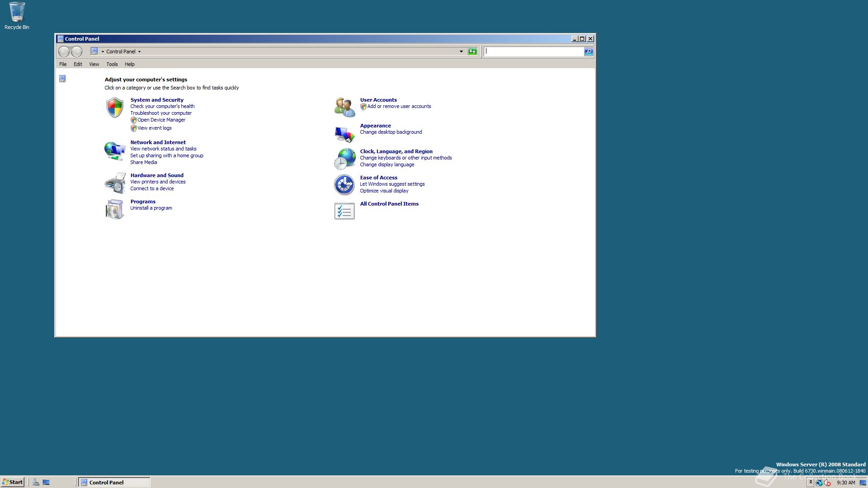Open the Appearance category link

click(375, 126)
